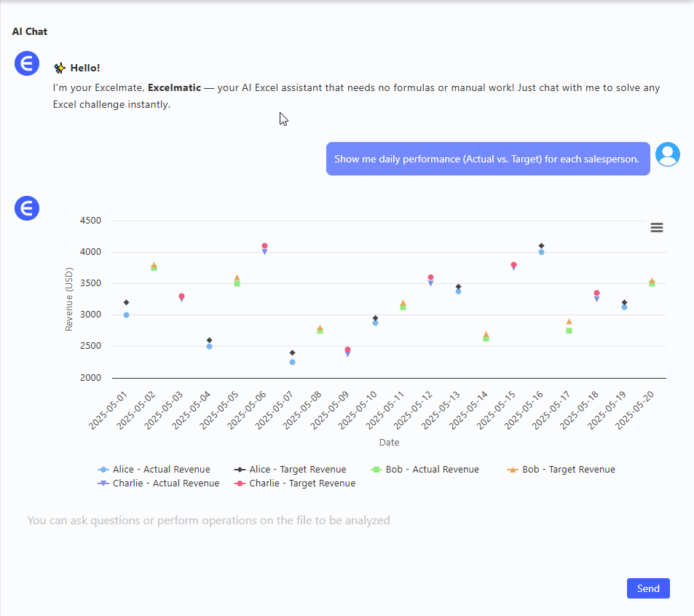
Task: Hide Bob - Actual Revenue series in legend
Action: tap(425, 470)
